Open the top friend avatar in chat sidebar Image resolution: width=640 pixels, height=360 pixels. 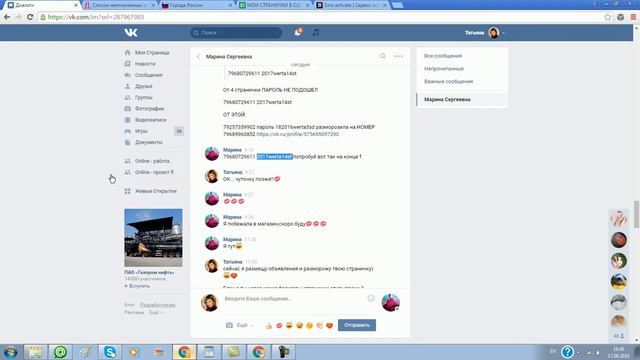pos(619,219)
